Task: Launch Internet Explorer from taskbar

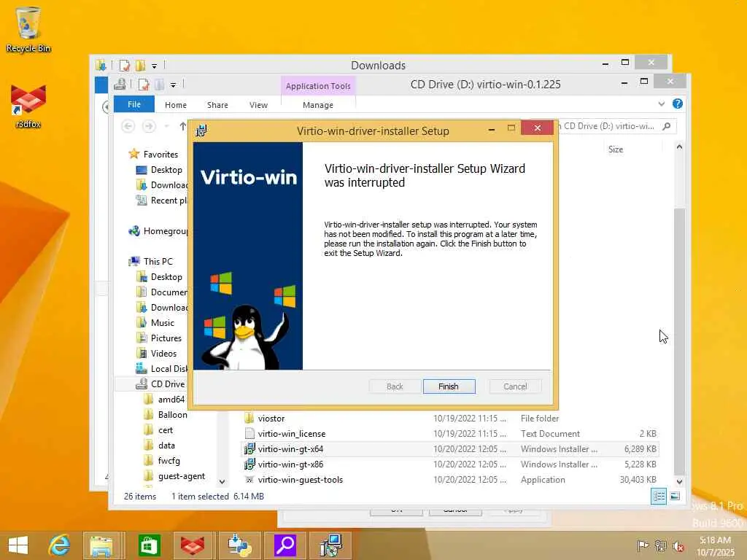Action: 59,545
